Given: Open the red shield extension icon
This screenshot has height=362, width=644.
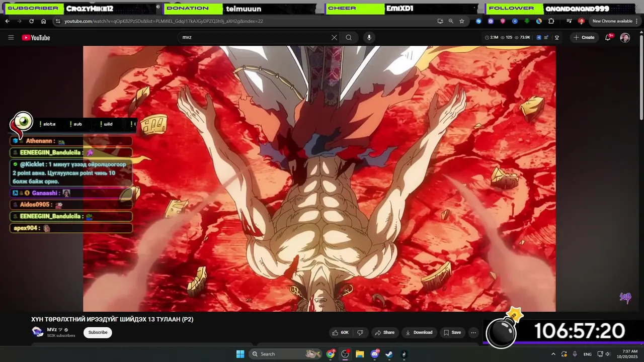Looking at the screenshot, I should coord(503,21).
